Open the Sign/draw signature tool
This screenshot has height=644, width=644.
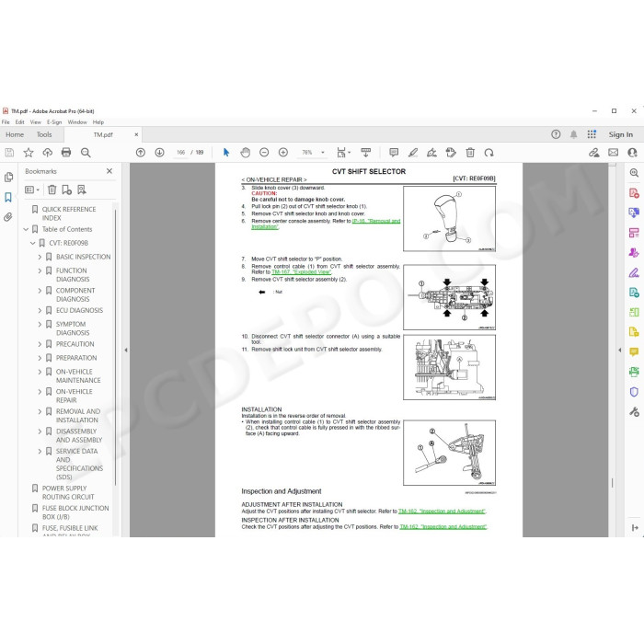click(x=431, y=153)
